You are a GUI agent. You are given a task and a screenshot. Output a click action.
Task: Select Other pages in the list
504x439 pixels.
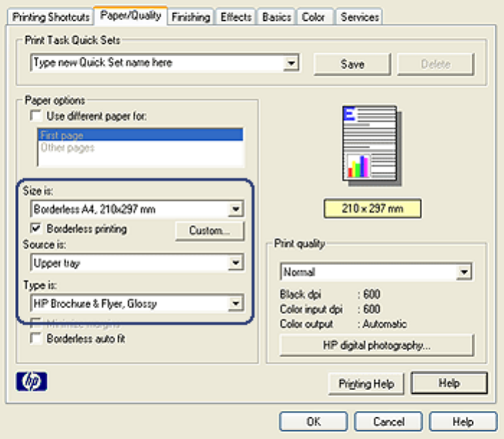coord(140,148)
